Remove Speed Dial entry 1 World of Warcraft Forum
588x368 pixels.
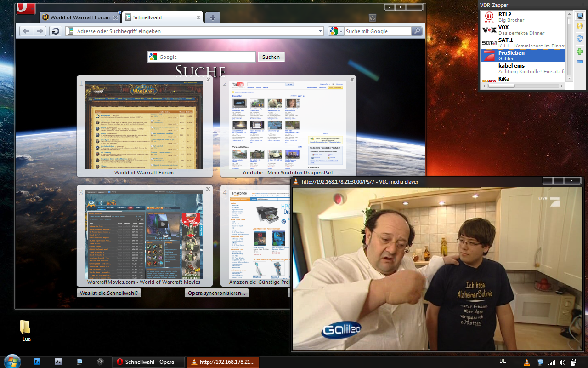pyautogui.click(x=209, y=80)
